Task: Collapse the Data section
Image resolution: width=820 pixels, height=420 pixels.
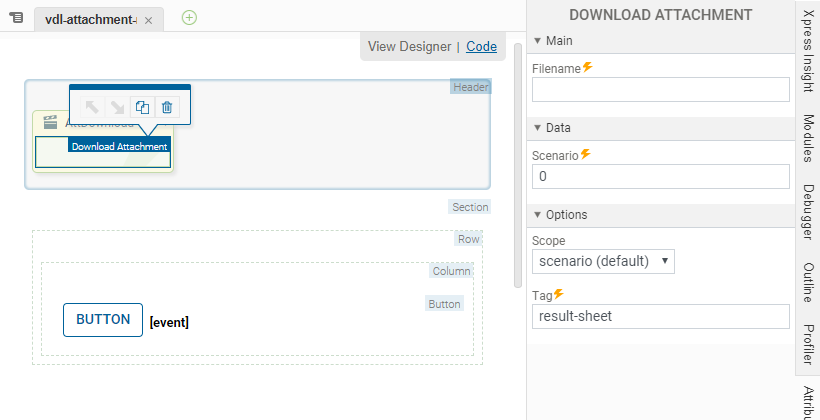Action: (x=537, y=128)
